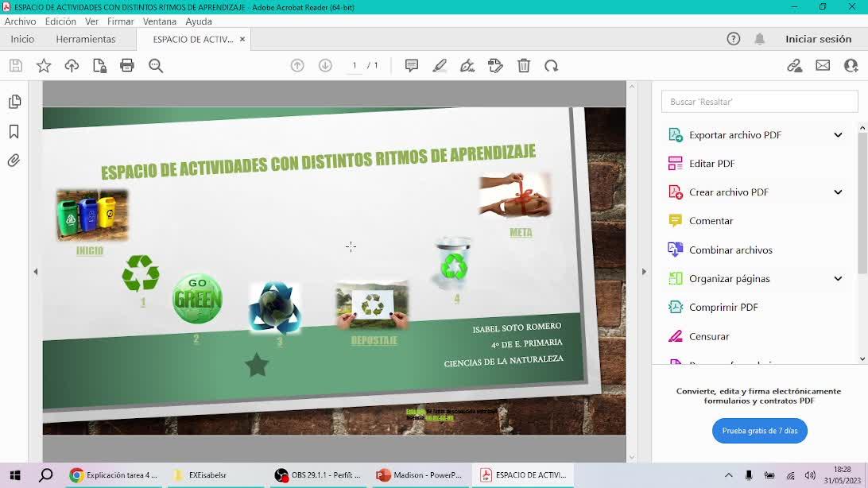
Task: Expand Organizar páginas options
Action: tap(838, 279)
